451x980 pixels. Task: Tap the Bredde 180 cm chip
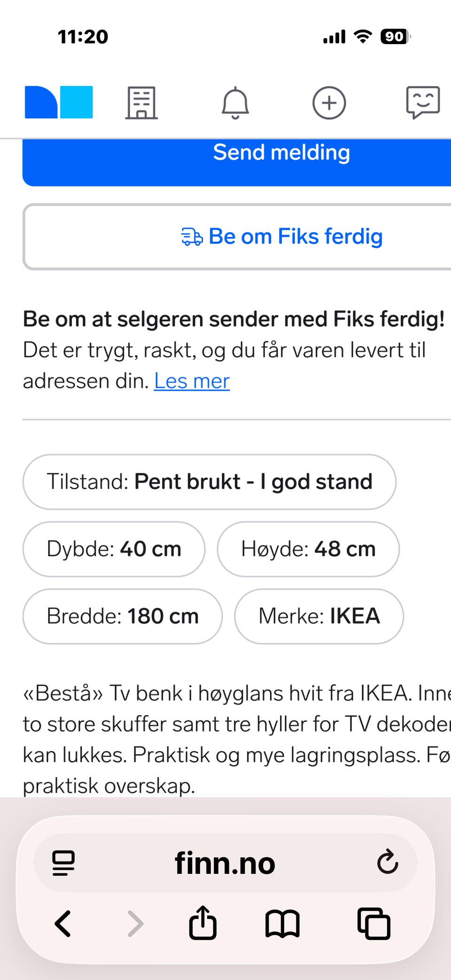tap(122, 616)
